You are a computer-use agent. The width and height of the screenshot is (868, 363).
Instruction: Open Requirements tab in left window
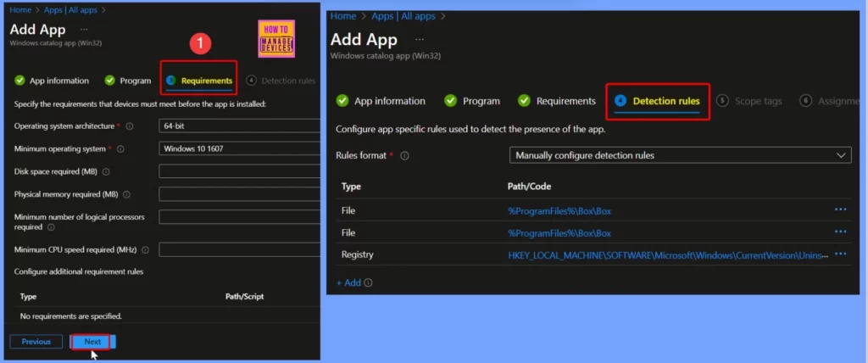[x=199, y=81]
